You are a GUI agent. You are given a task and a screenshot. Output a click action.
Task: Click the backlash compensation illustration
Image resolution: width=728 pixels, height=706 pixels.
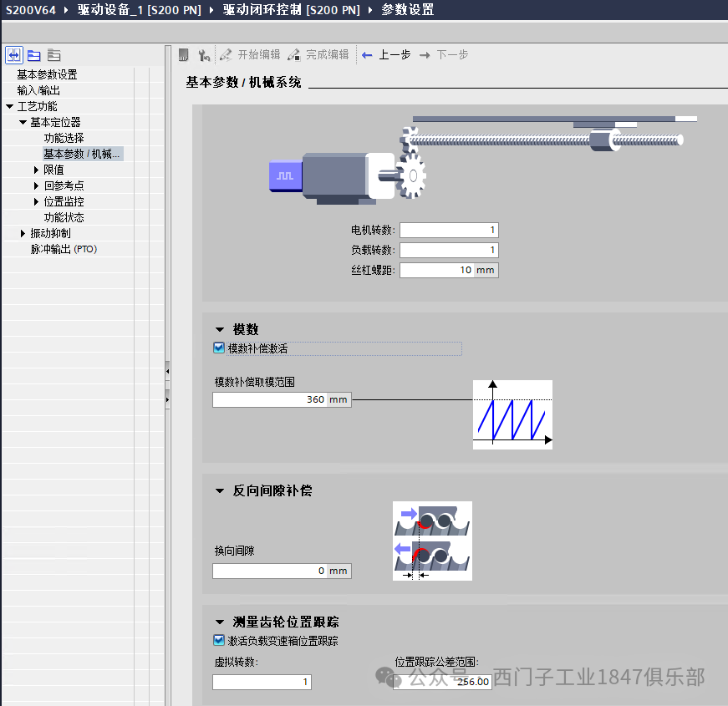click(432, 541)
